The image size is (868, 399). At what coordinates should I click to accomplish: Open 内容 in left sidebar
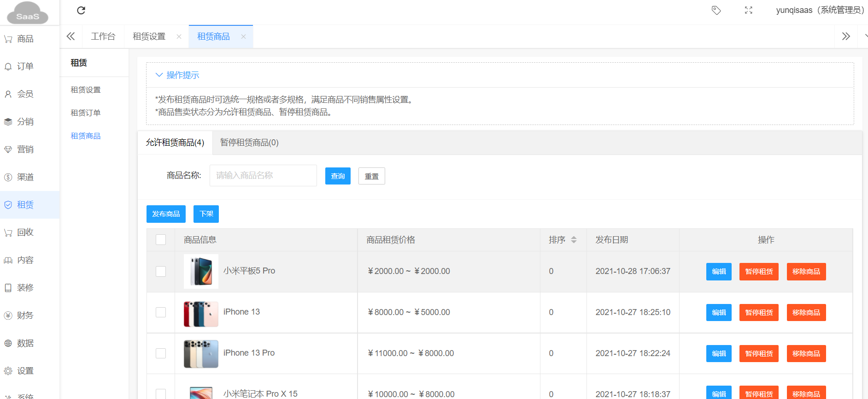[x=29, y=260]
